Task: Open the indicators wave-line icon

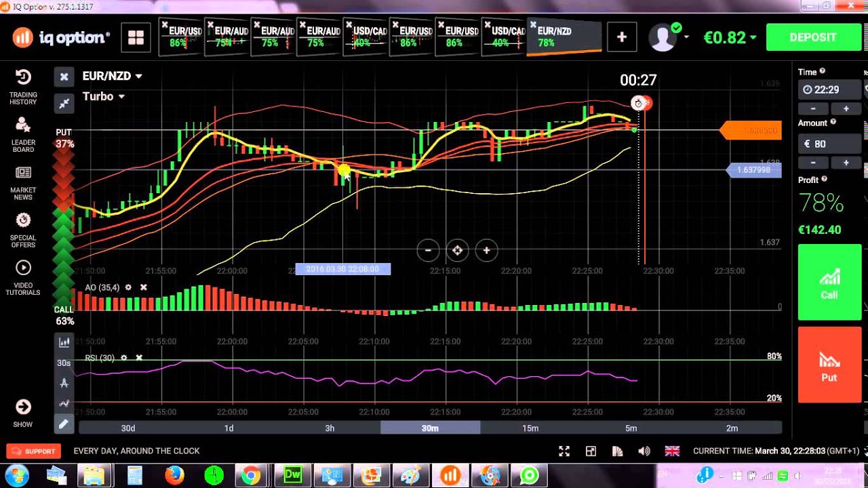Action: 64,403
